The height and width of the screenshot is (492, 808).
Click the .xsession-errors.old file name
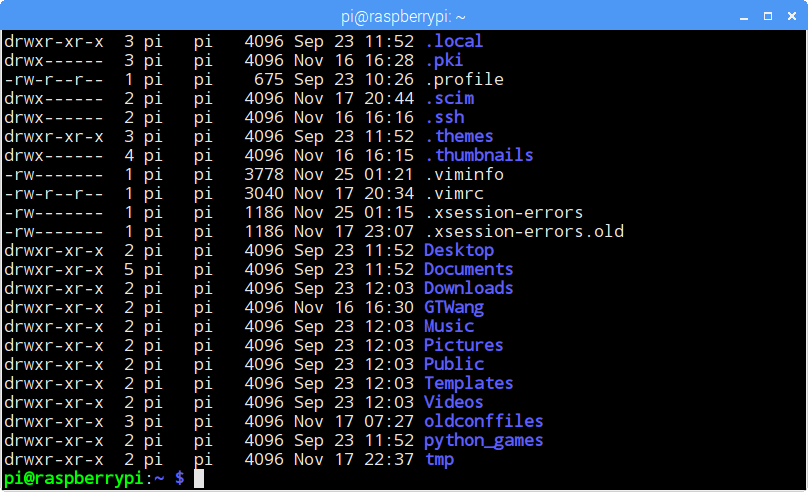524,231
